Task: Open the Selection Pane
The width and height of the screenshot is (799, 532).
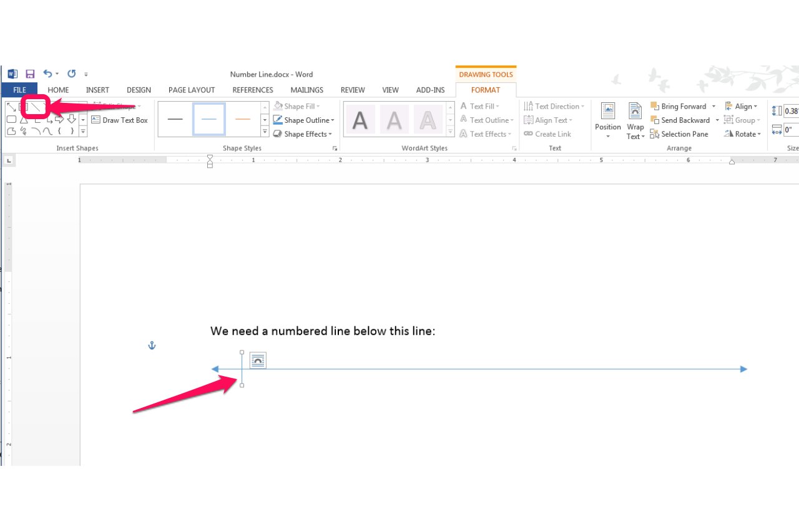Action: (679, 133)
